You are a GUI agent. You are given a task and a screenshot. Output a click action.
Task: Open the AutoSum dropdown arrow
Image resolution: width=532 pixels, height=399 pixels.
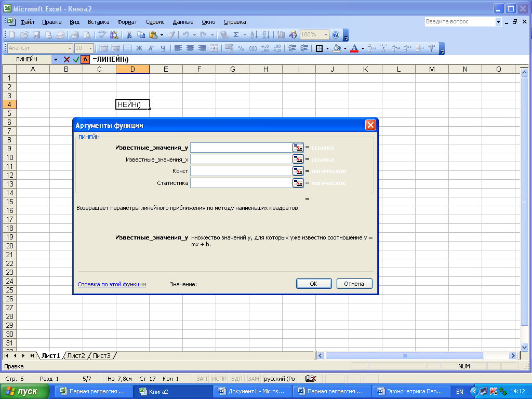[245, 35]
